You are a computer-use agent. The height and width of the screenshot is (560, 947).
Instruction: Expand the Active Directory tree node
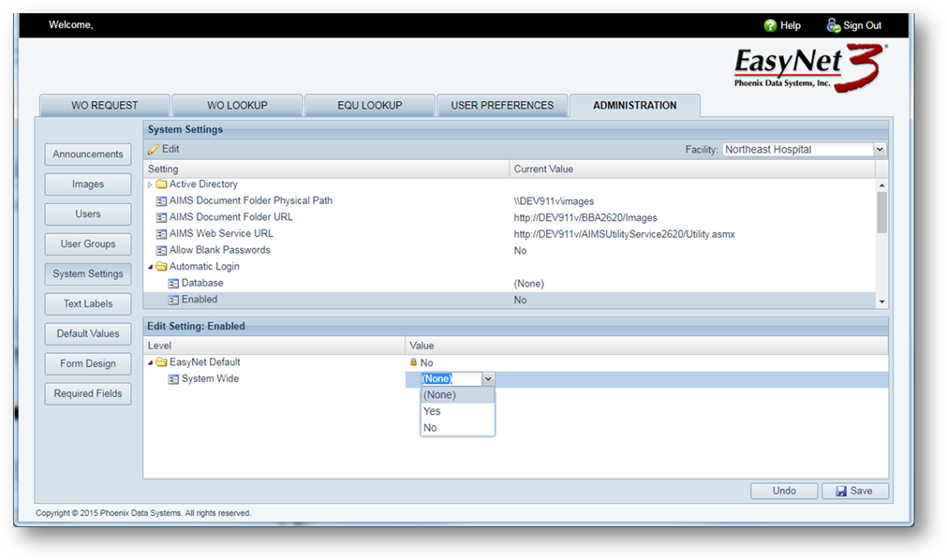(x=150, y=184)
